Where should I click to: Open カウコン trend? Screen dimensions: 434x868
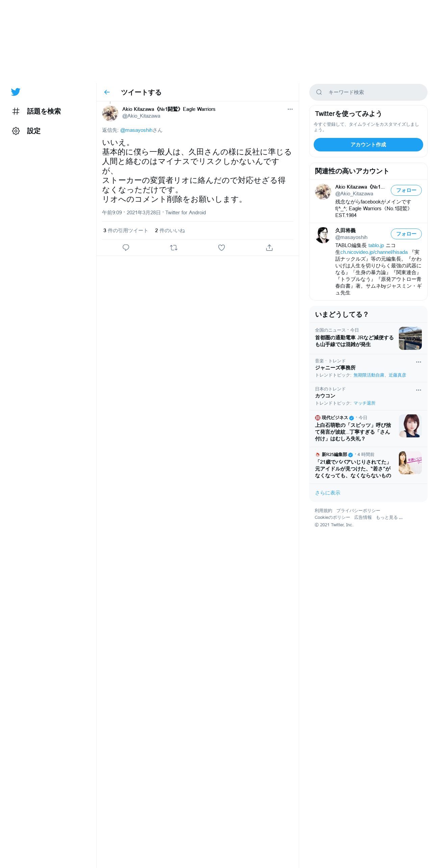click(x=325, y=396)
